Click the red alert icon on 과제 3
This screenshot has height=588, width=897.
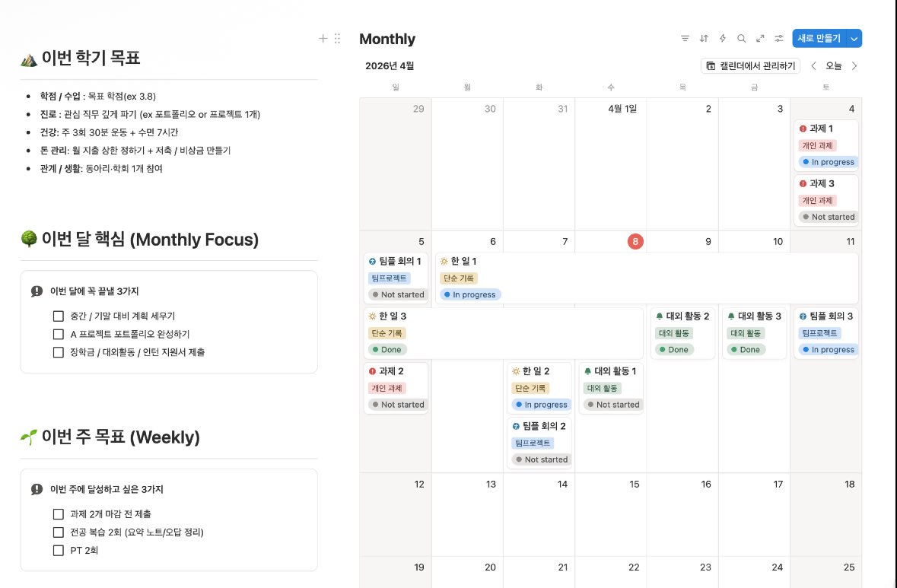803,183
